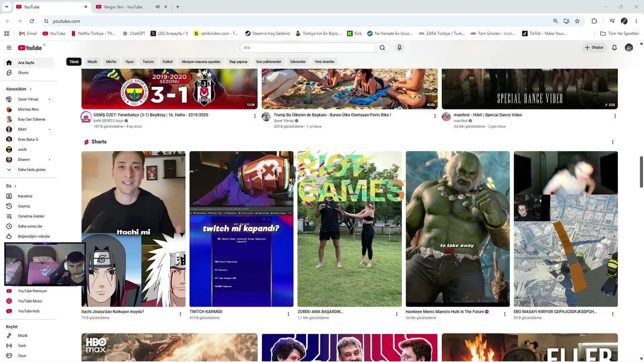Screen dimensions: 644x362
Task: Click the YouTube logo in the header
Action: (x=30, y=48)
